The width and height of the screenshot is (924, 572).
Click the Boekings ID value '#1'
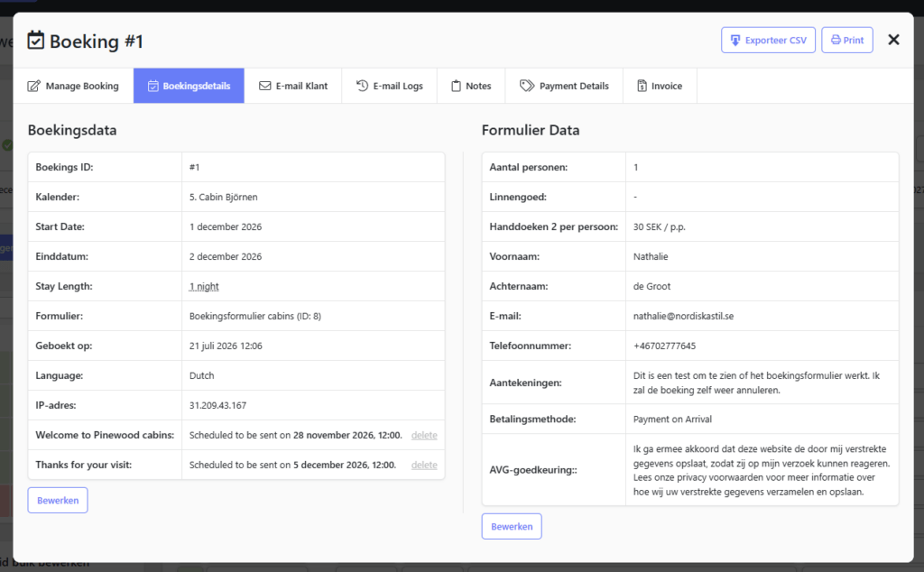coord(195,167)
